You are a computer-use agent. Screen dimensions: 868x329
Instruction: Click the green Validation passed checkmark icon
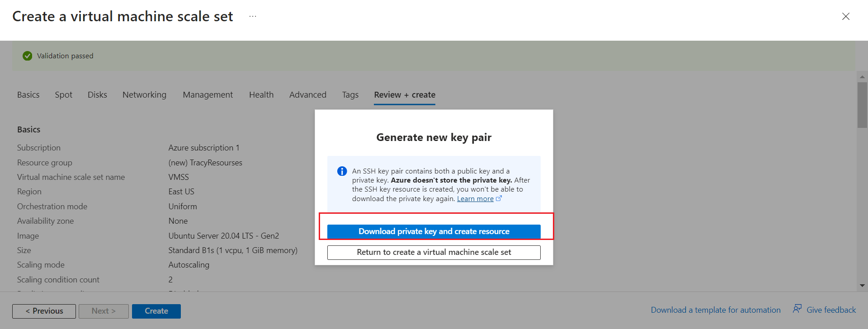(x=28, y=56)
